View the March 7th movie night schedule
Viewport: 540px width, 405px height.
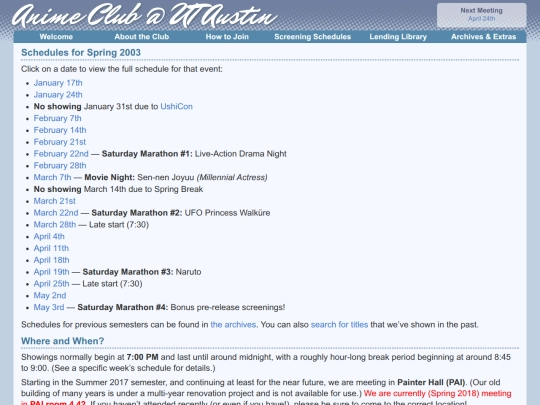pos(52,177)
